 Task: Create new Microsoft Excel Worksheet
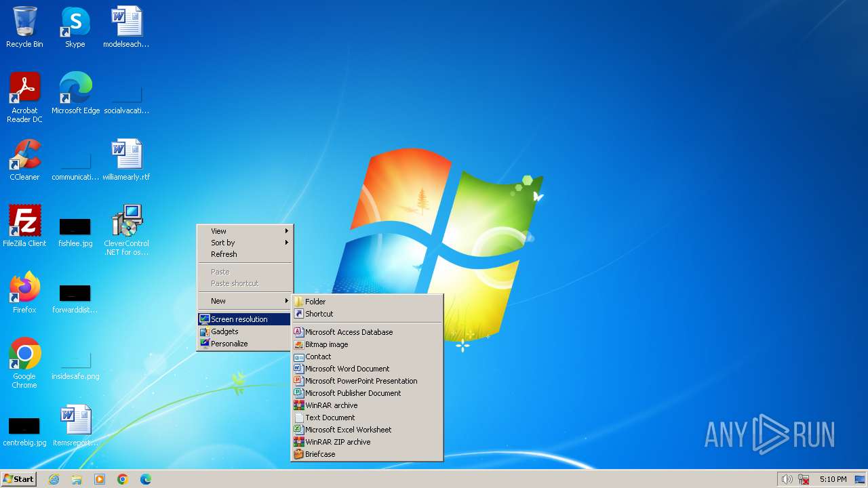[x=367, y=430]
